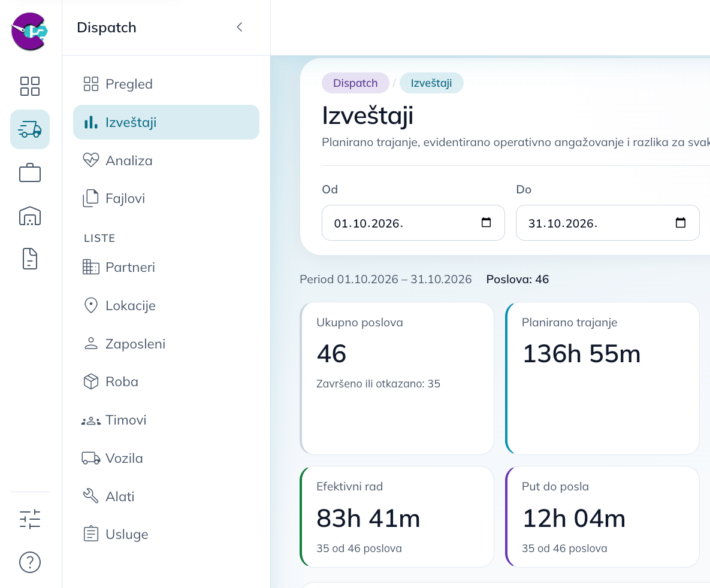The image size is (710, 588).
Task: Navigate to Lokacije
Action: 166,305
